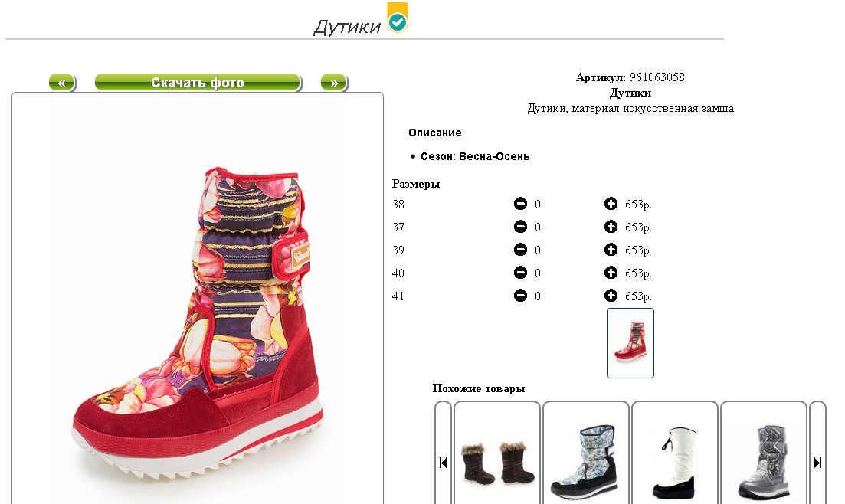Go to previous photo with « button
Viewport: 845px width, 504px height.
(x=62, y=83)
